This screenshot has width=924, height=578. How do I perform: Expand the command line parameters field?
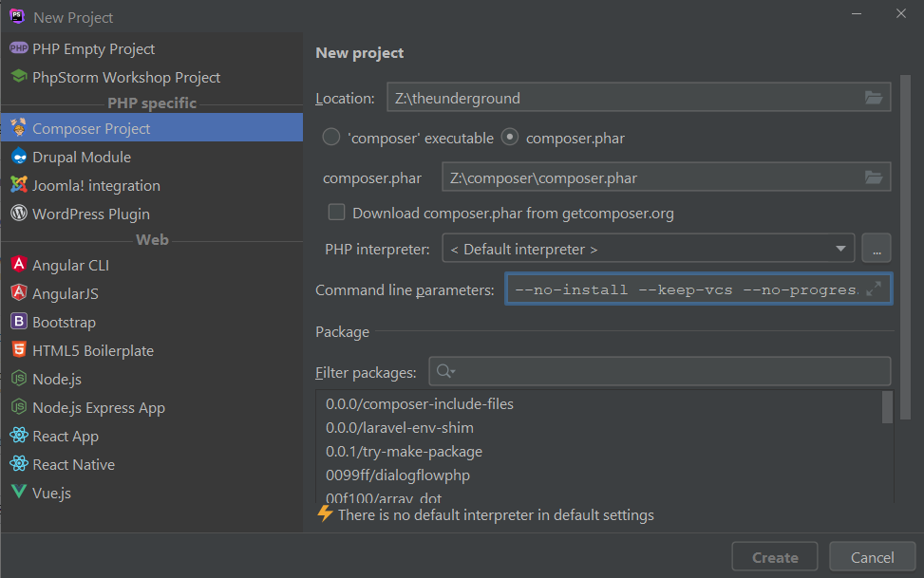click(x=874, y=289)
